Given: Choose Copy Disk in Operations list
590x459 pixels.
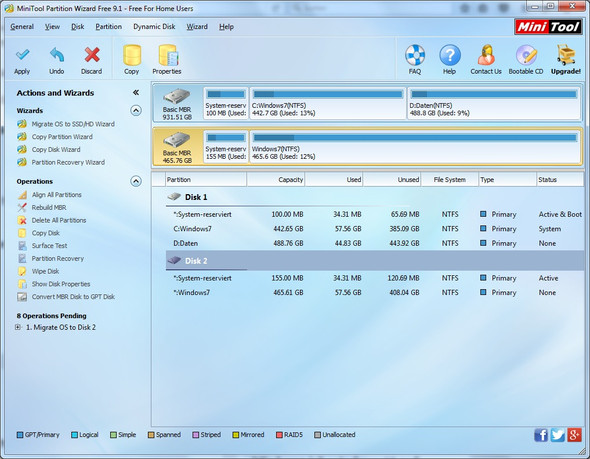Looking at the screenshot, I should coord(46,233).
